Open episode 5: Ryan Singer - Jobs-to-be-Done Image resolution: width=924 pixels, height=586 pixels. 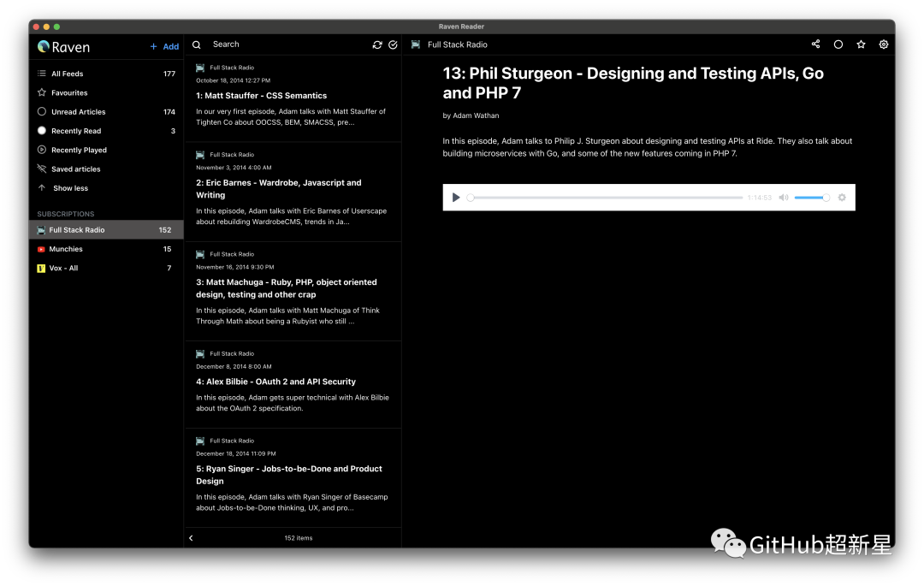pyautogui.click(x=293, y=478)
